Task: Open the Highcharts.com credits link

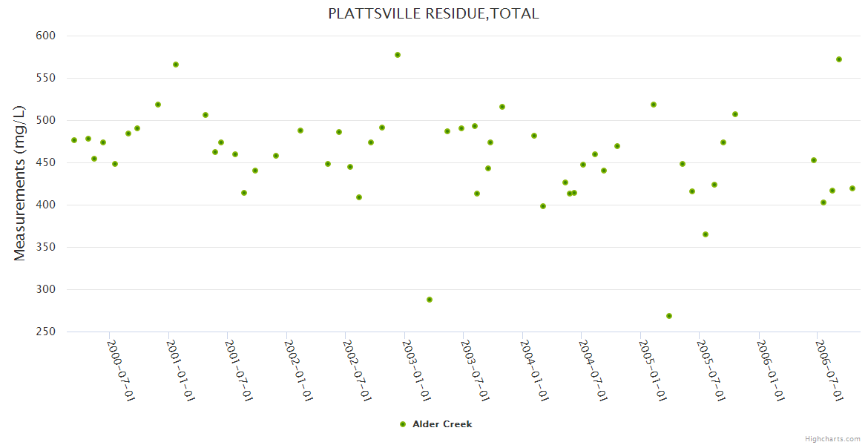Action: click(x=832, y=439)
